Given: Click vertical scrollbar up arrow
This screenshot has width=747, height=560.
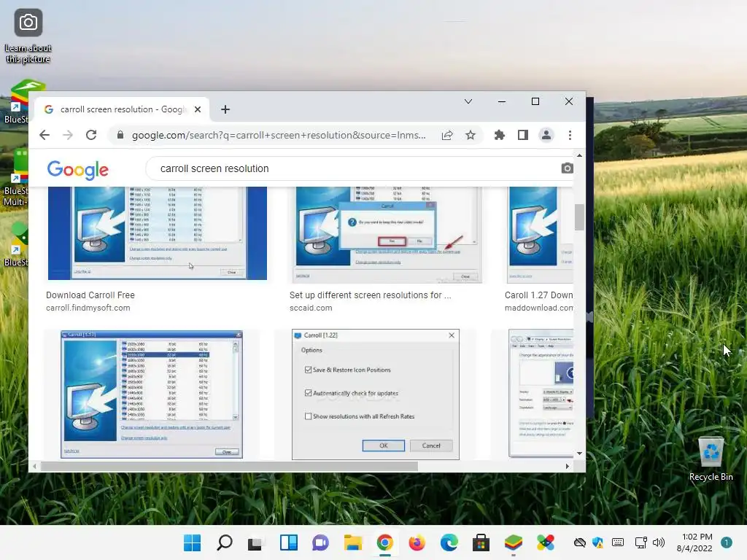Looking at the screenshot, I should point(579,156).
